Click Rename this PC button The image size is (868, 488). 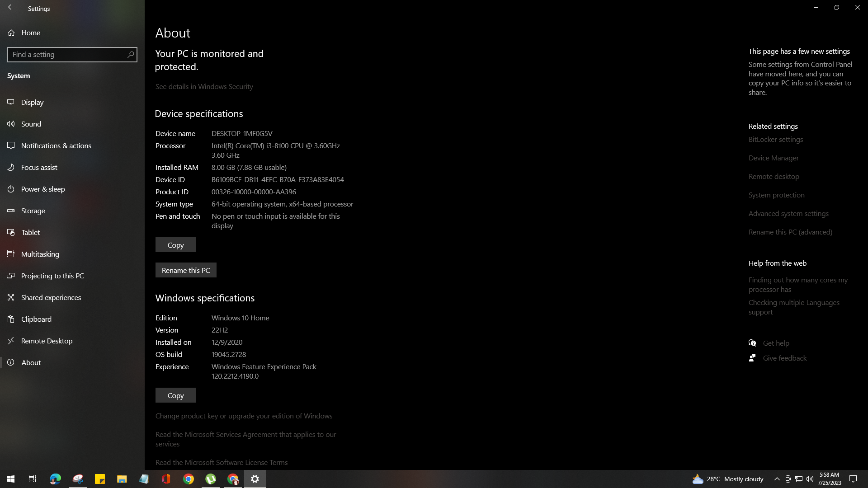pos(186,270)
